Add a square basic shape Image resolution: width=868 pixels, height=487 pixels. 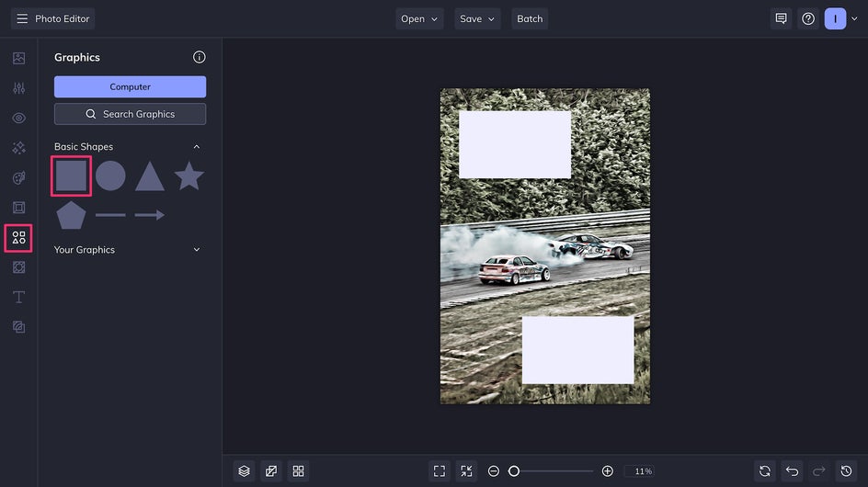[72, 176]
